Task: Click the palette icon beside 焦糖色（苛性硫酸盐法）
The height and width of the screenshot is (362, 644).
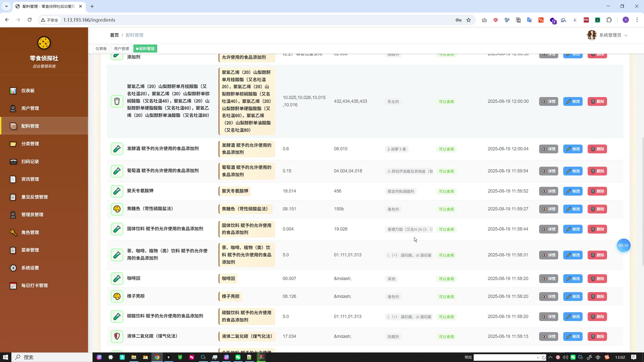Action: (x=116, y=209)
